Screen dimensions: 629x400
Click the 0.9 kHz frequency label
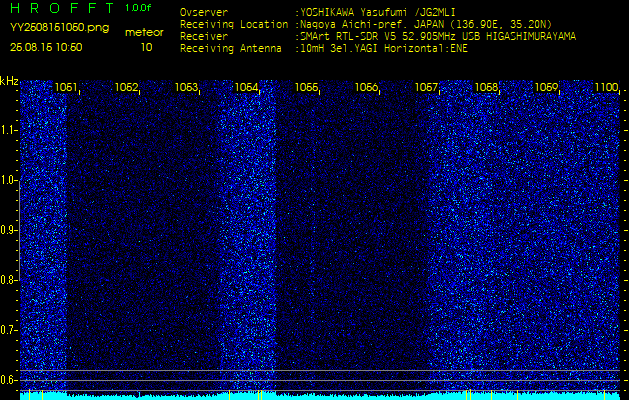(8, 230)
